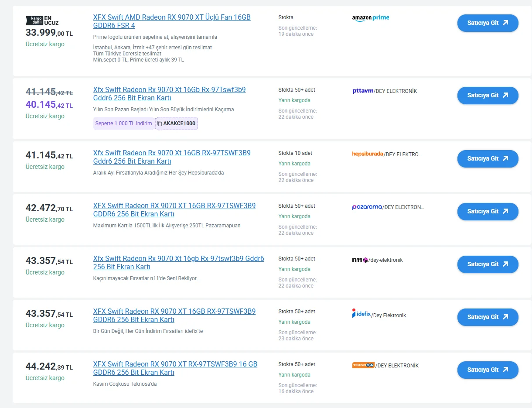The image size is (532, 408).
Task: Click the idefix seller logo
Action: pos(361,313)
